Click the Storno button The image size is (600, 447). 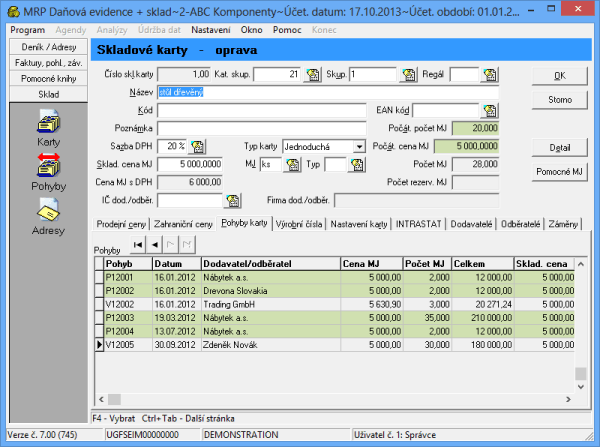point(560,100)
